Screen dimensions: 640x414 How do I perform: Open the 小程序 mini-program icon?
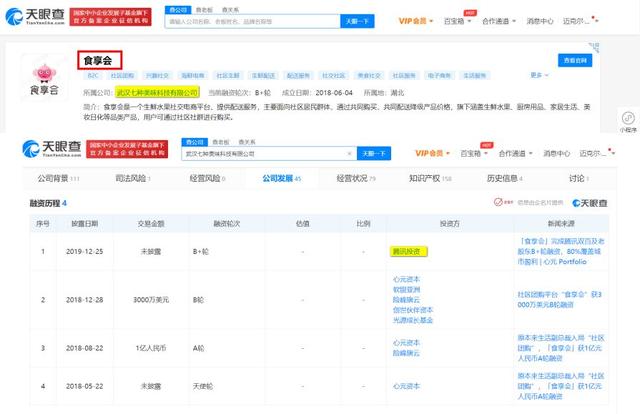point(628,122)
